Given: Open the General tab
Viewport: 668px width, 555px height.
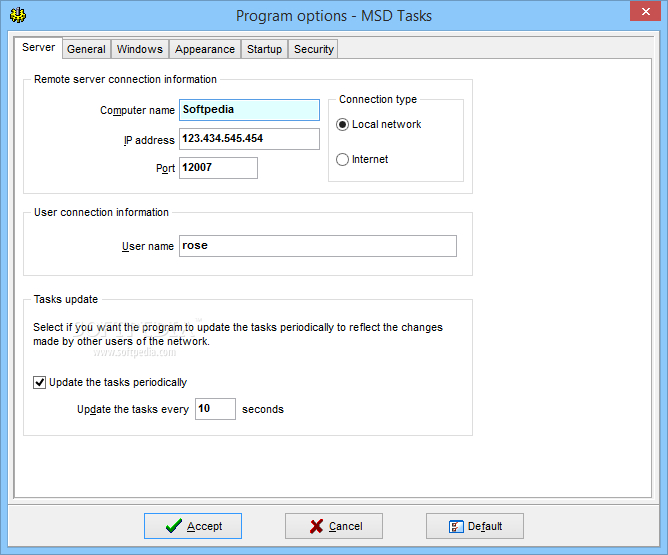Looking at the screenshot, I should click(x=86, y=49).
